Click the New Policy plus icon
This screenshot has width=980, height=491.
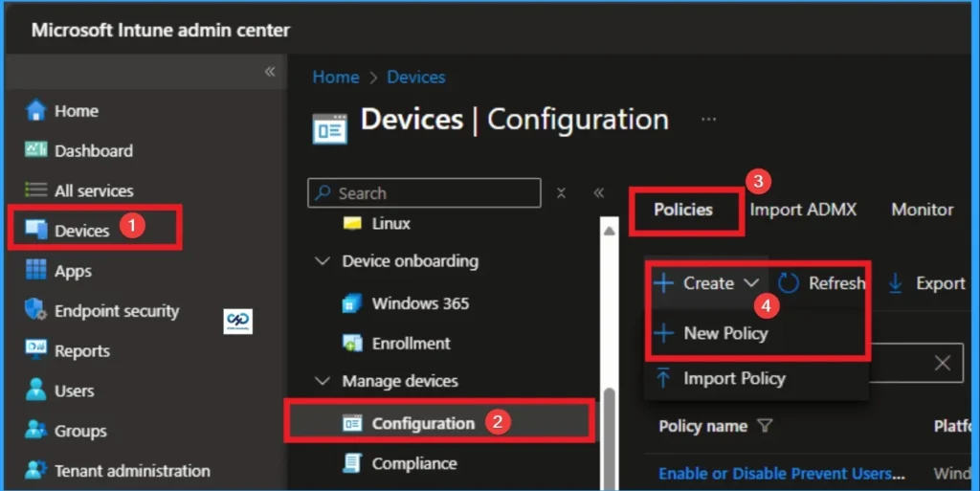point(663,333)
